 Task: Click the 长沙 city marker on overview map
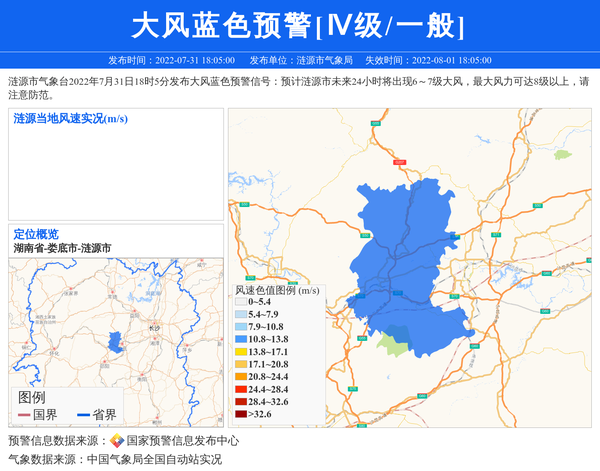pyautogui.click(x=152, y=327)
